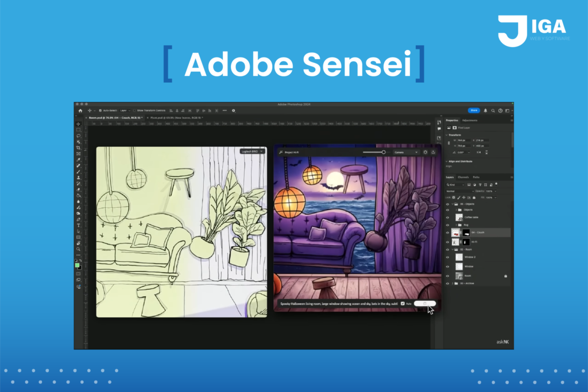Select the Clone Stamp tool
The height and width of the screenshot is (392, 588).
point(78,178)
